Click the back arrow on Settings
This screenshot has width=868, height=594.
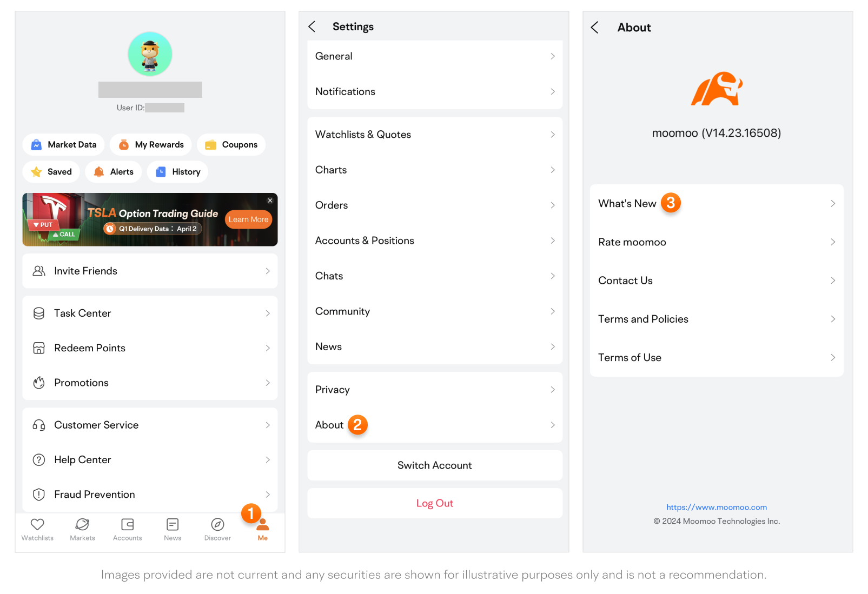pos(312,26)
